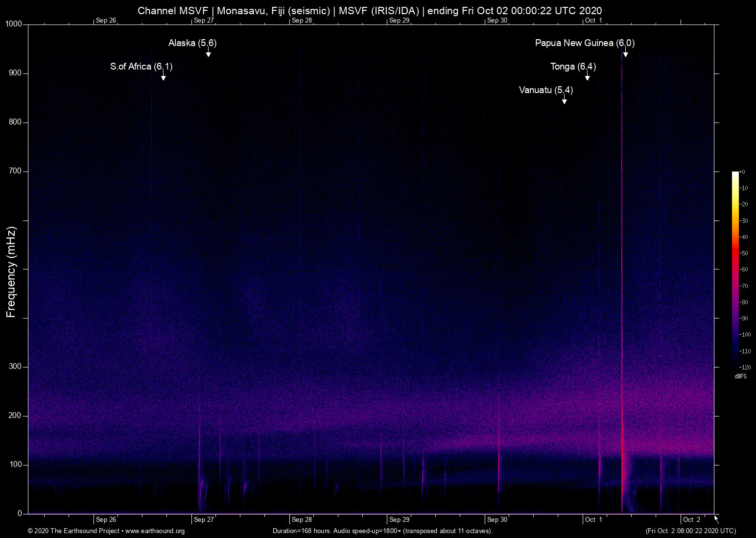Click the Alaska (5.6) earthquake marker
The height and width of the screenshot is (538, 756).
point(192,43)
